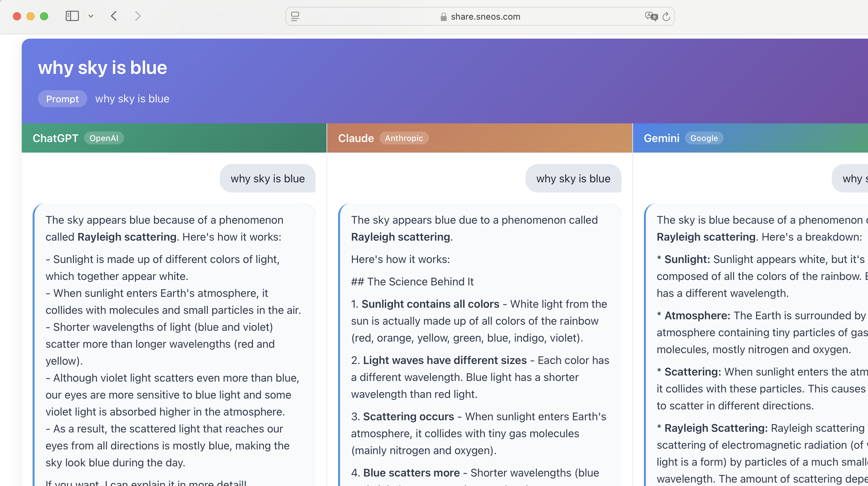The width and height of the screenshot is (868, 486).
Task: Click 'Sunlight contains all colors' bold text
Action: [x=430, y=304]
